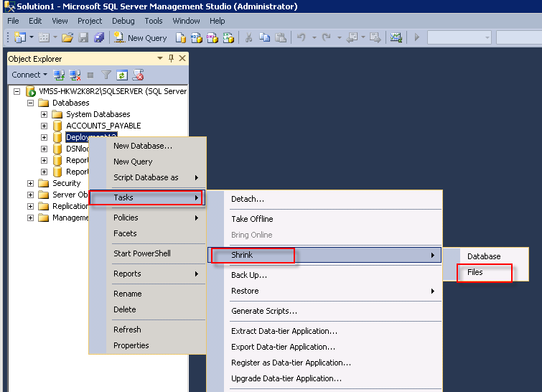This screenshot has height=392, width=542.
Task: Open the Debug menu
Action: 123,21
